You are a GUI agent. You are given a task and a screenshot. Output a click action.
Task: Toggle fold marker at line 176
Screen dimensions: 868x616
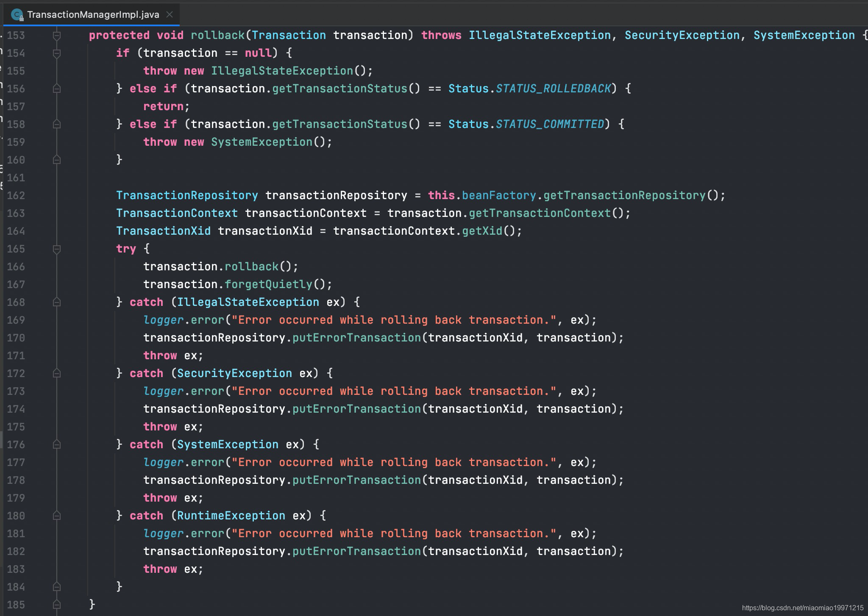coord(57,445)
